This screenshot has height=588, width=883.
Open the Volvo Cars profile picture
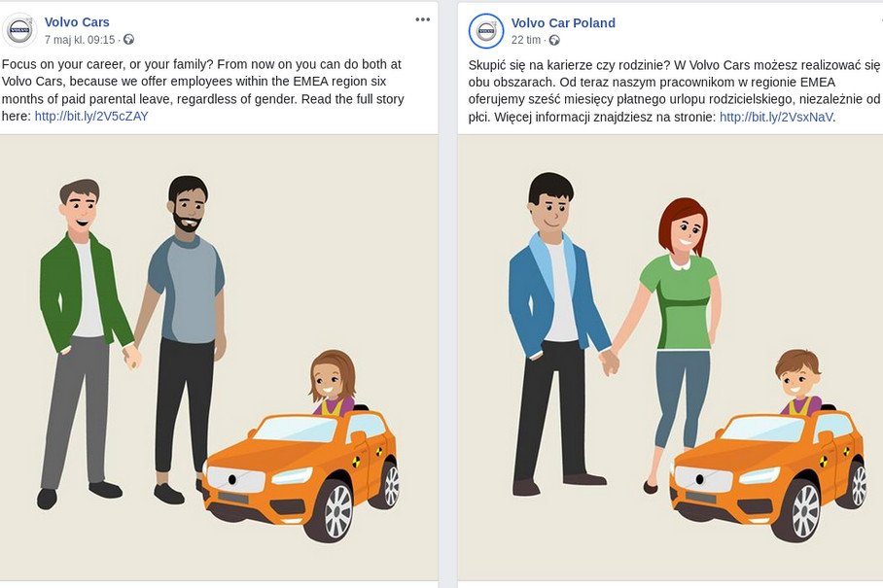click(19, 30)
